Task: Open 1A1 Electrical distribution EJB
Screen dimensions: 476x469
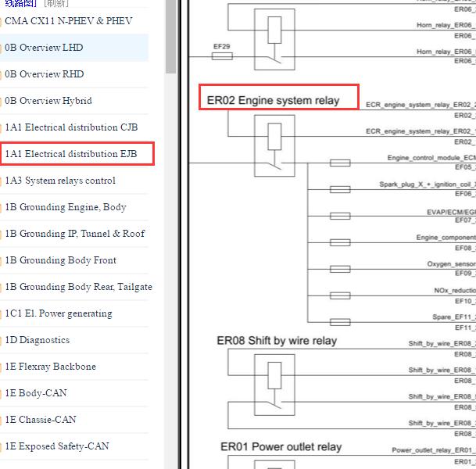Action: (71, 154)
